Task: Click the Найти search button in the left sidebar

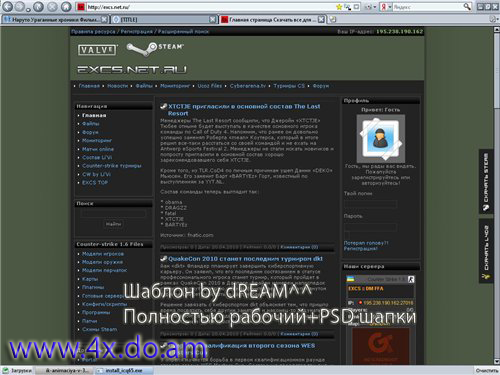Action: click(x=113, y=224)
